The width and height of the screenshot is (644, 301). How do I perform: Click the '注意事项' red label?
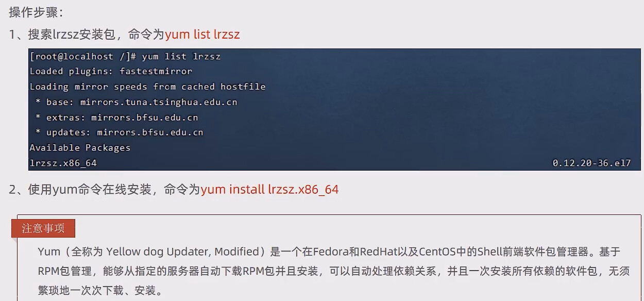pyautogui.click(x=43, y=228)
